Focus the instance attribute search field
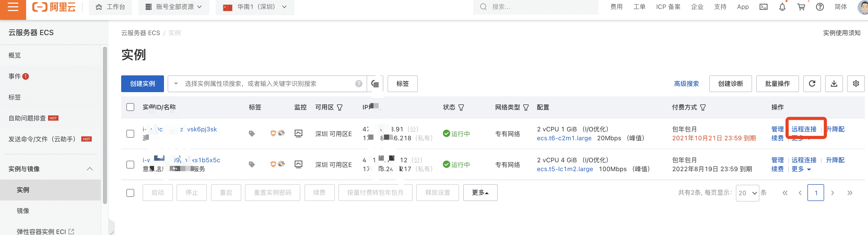The height and width of the screenshot is (235, 868). 266,84
